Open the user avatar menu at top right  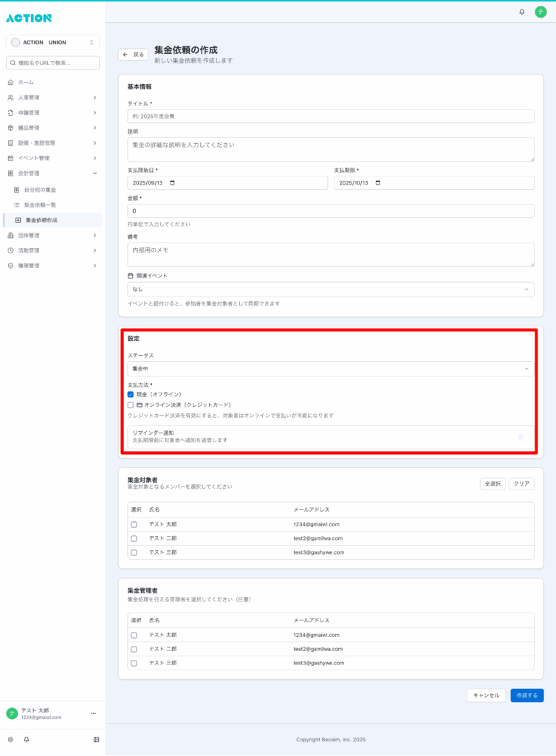pos(540,12)
